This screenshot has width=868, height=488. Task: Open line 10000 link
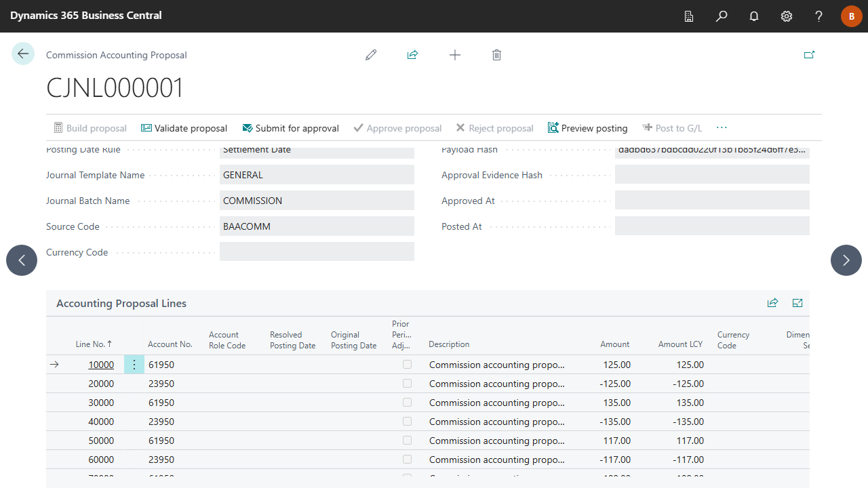coord(101,365)
